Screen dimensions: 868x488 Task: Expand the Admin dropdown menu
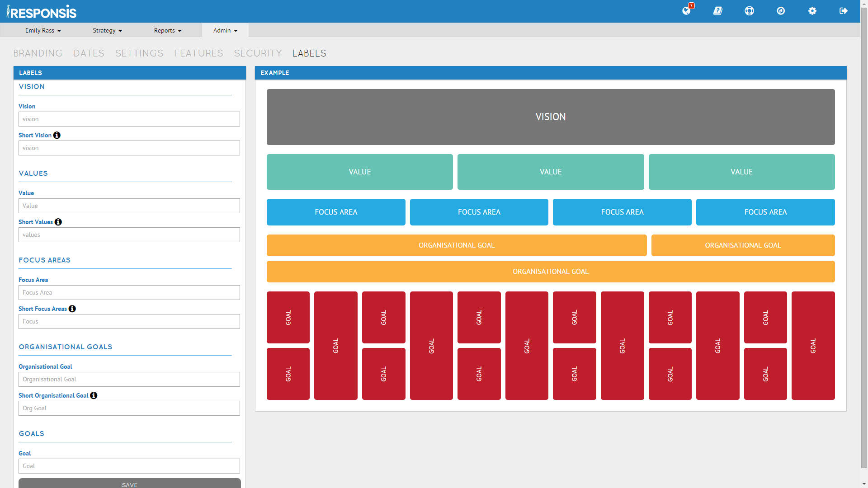(225, 30)
